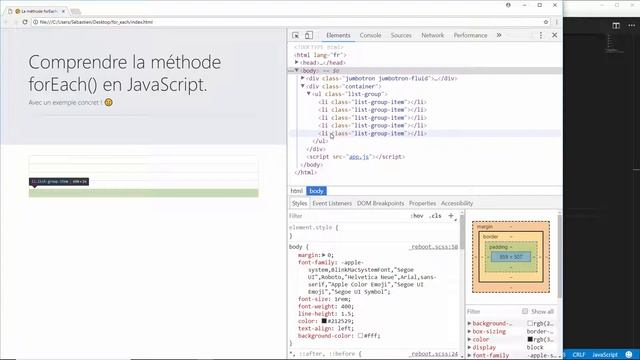
Task: Click CRLF line ending in VS Code status bar
Action: tap(579, 355)
